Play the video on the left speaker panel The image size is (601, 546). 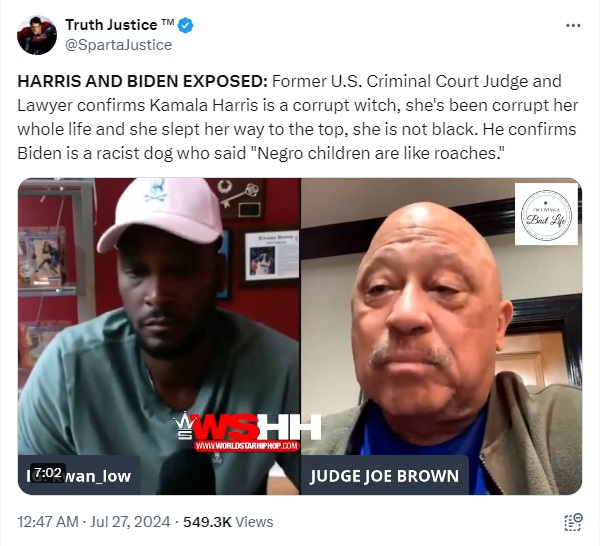pyautogui.click(x=159, y=336)
